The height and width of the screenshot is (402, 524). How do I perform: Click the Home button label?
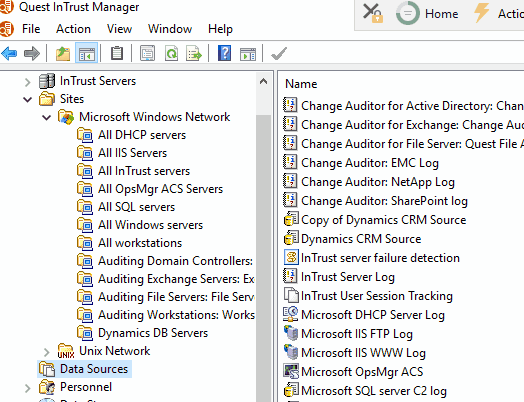pyautogui.click(x=441, y=14)
